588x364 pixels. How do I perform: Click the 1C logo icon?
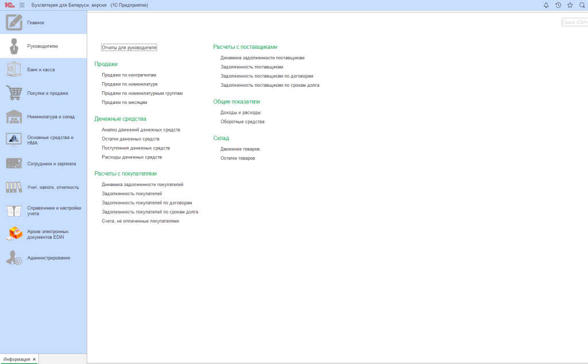9,5
